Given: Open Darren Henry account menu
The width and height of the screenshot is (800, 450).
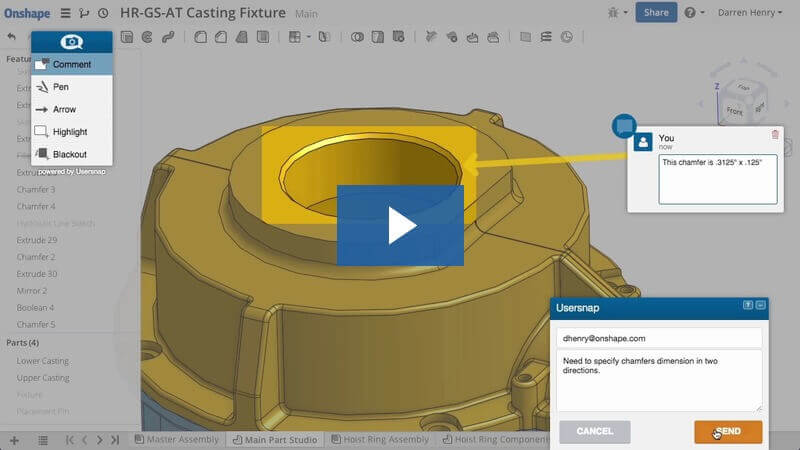Looking at the screenshot, I should 749,12.
